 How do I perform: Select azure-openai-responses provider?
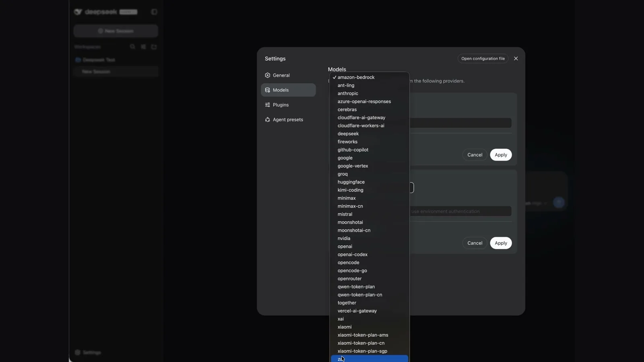click(369, 101)
